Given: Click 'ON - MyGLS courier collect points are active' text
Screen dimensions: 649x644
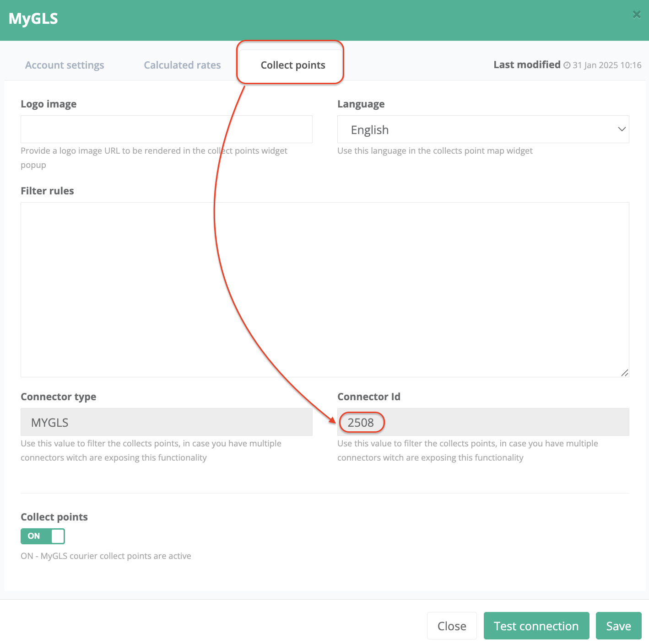Looking at the screenshot, I should (x=106, y=556).
